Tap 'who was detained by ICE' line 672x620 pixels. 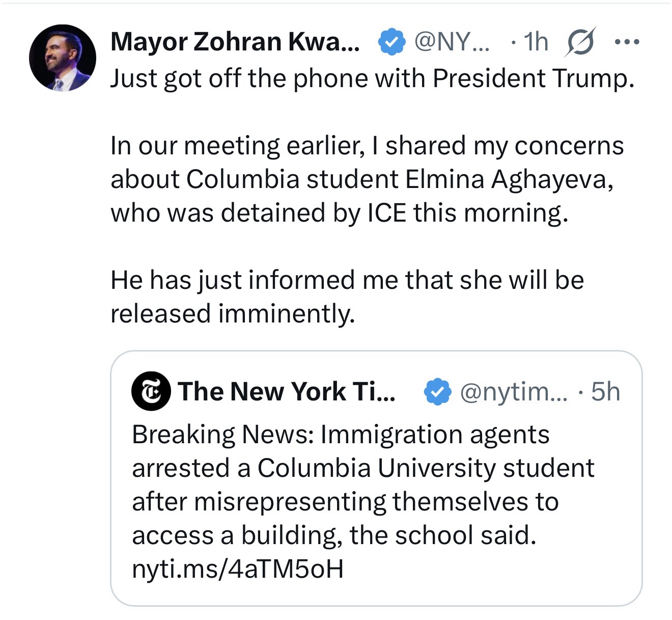tap(339, 213)
